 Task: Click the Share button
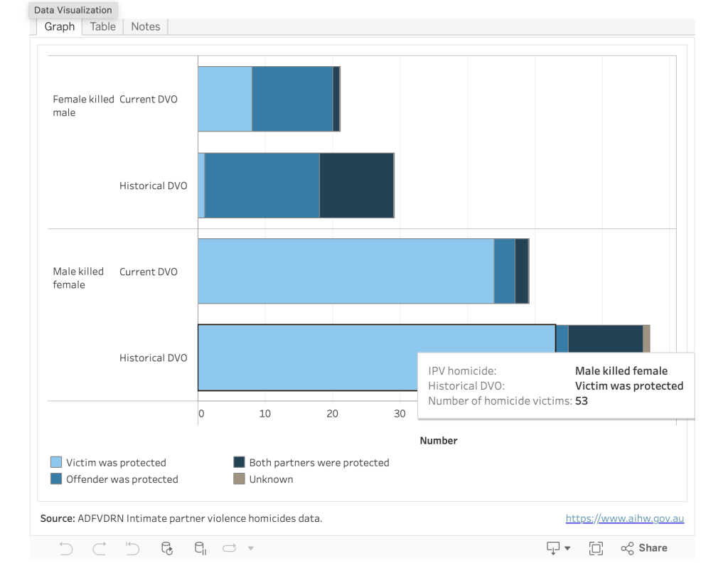(644, 548)
